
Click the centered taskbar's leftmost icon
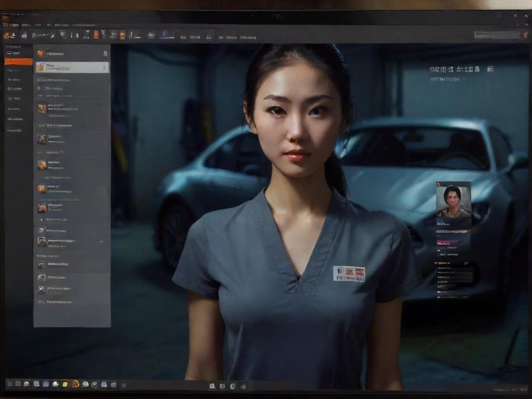[211, 385]
